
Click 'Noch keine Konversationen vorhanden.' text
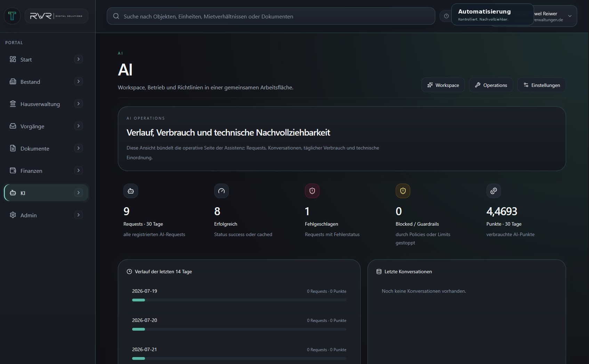point(424,291)
